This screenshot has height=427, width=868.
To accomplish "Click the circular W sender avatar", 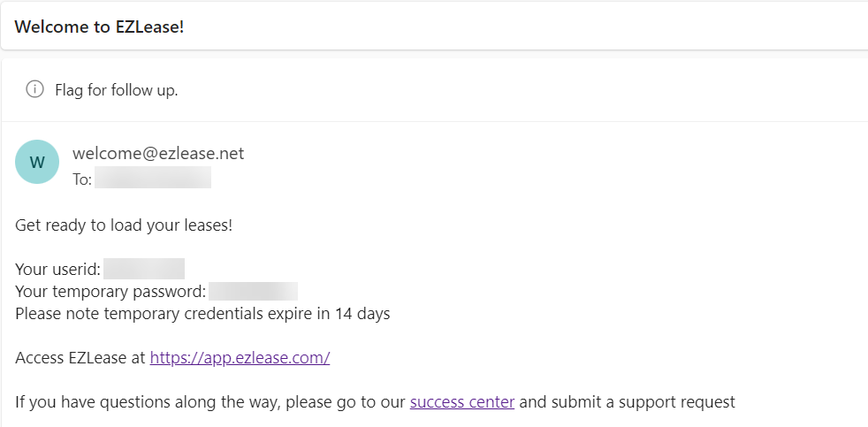I will (37, 162).
